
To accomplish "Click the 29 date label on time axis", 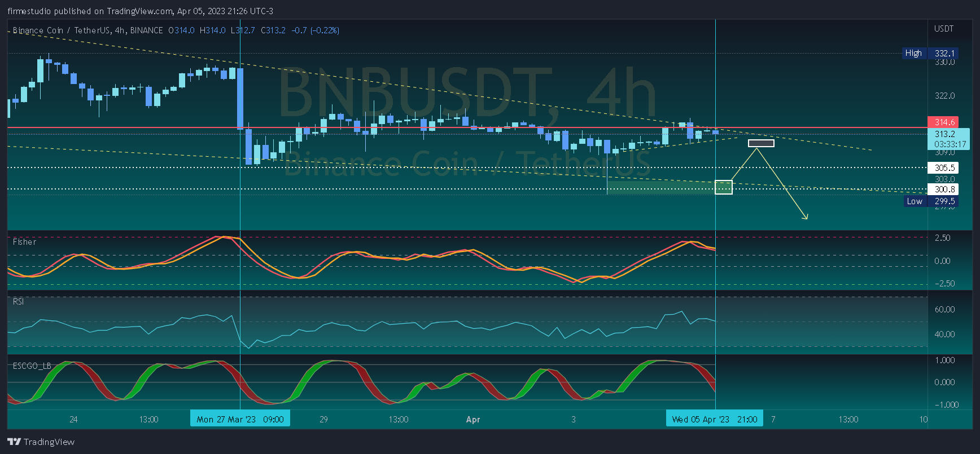I will (323, 419).
